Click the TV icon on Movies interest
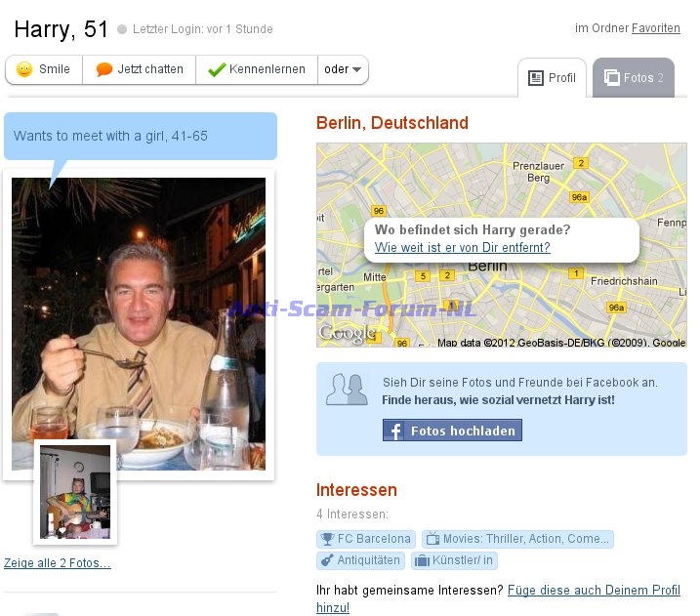The width and height of the screenshot is (700, 616). point(432,539)
